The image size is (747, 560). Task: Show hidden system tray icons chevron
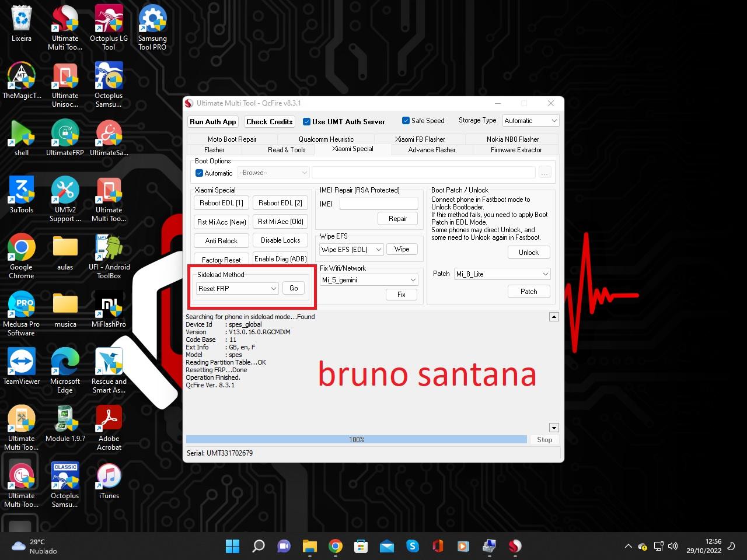coord(628,547)
